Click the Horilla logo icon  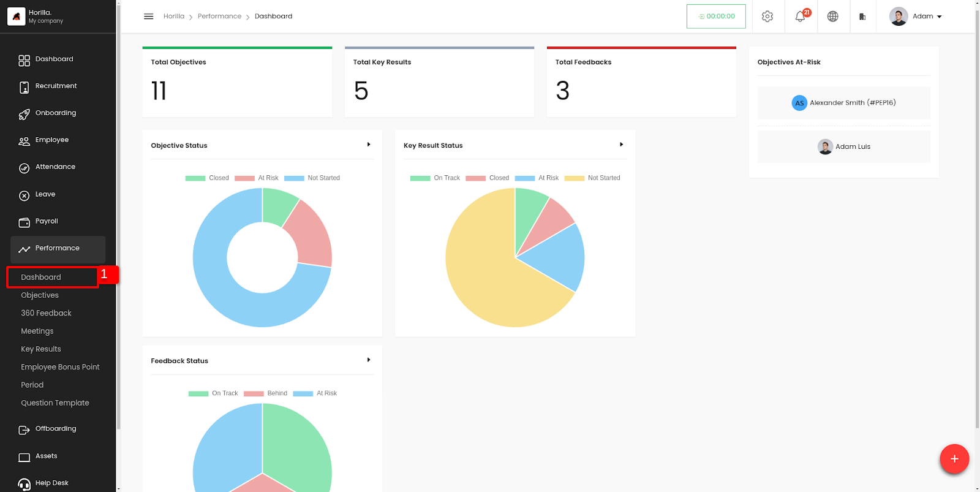tap(16, 17)
